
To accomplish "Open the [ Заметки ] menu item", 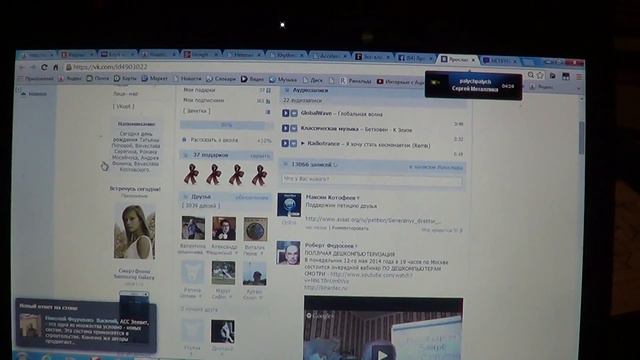I will pyautogui.click(x=197, y=111).
